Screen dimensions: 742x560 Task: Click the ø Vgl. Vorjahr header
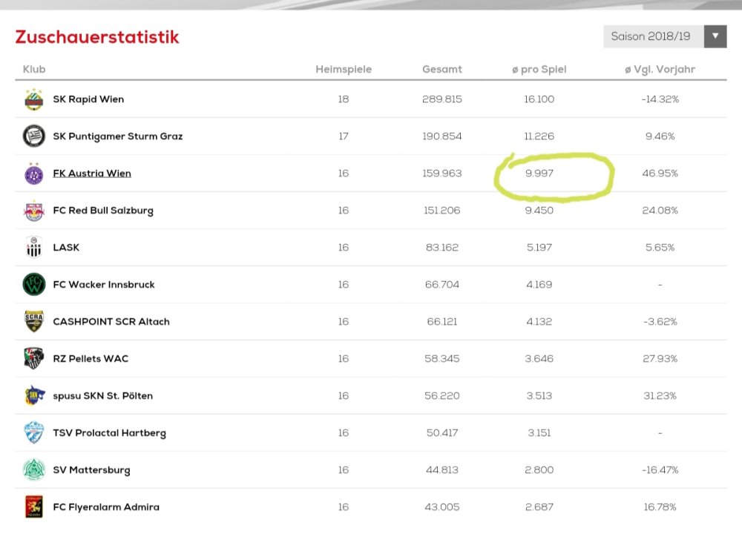click(x=660, y=69)
